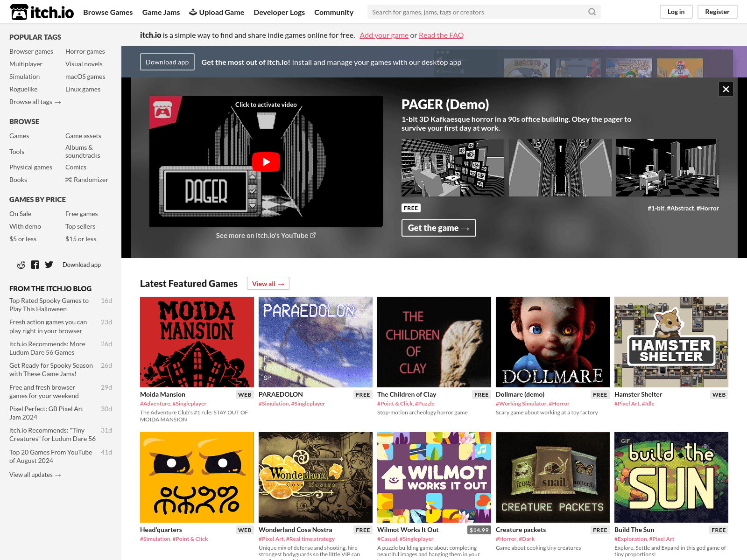Open See more on itch.io's YouTube

(x=266, y=236)
